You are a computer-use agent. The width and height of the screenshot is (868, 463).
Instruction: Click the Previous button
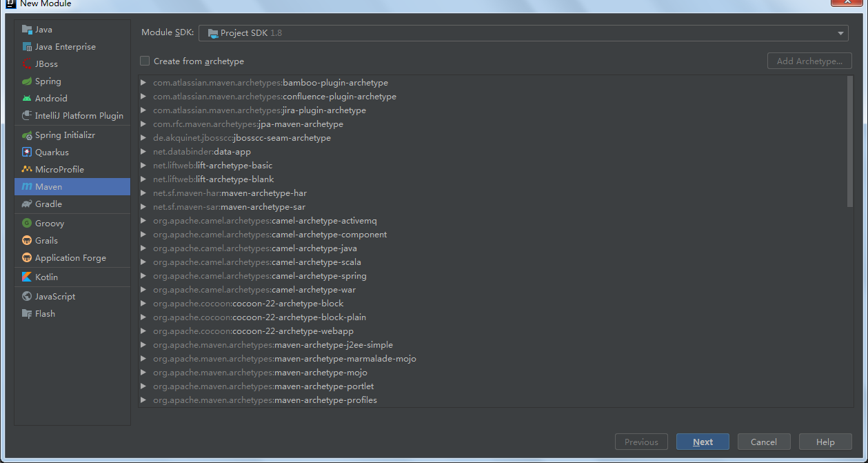pos(641,442)
